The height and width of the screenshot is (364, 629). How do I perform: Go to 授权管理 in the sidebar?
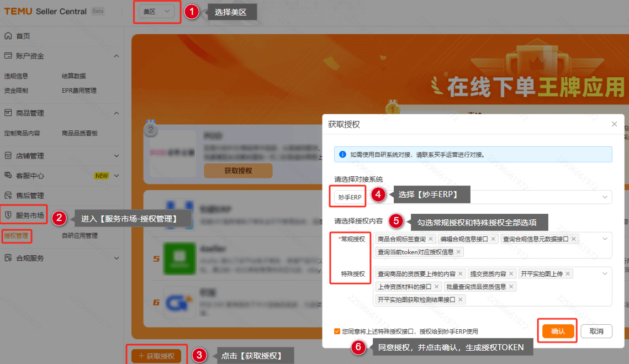(x=16, y=235)
